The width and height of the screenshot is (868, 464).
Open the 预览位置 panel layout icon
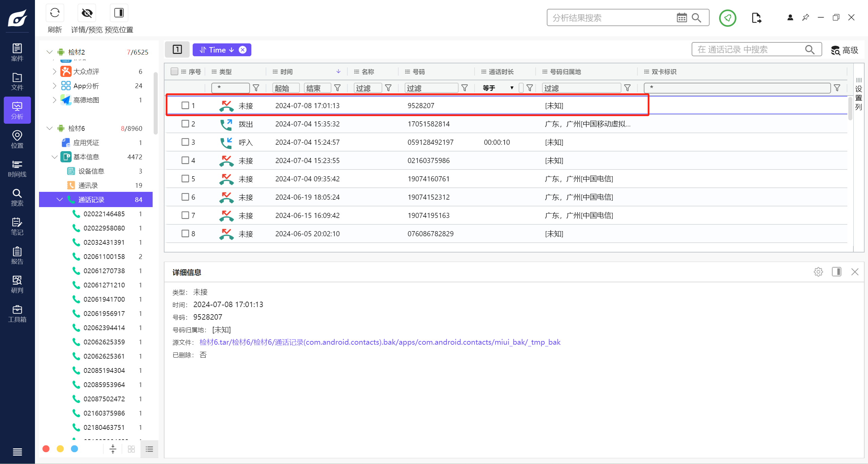click(x=119, y=13)
